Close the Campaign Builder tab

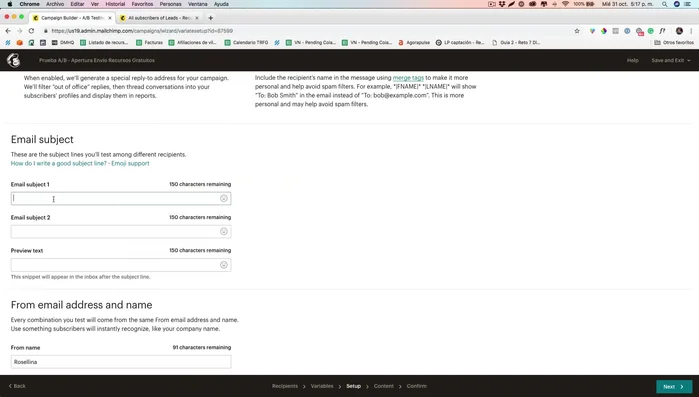110,18
